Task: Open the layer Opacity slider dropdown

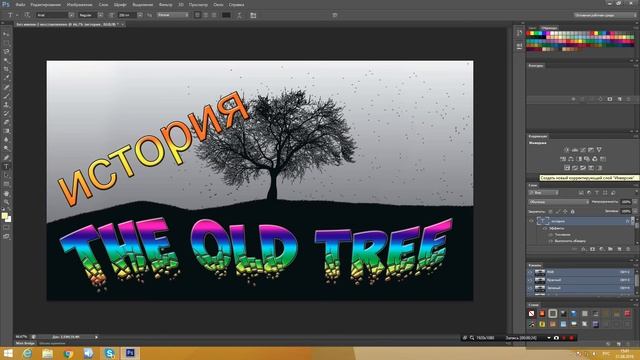Action: (635, 202)
